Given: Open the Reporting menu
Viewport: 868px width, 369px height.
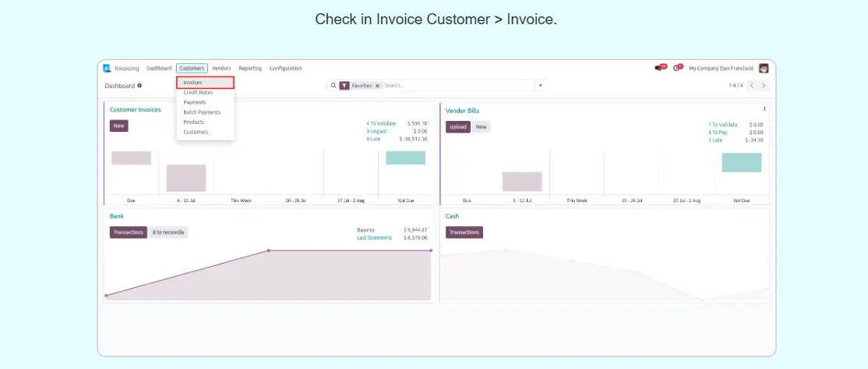Looking at the screenshot, I should pyautogui.click(x=250, y=69).
